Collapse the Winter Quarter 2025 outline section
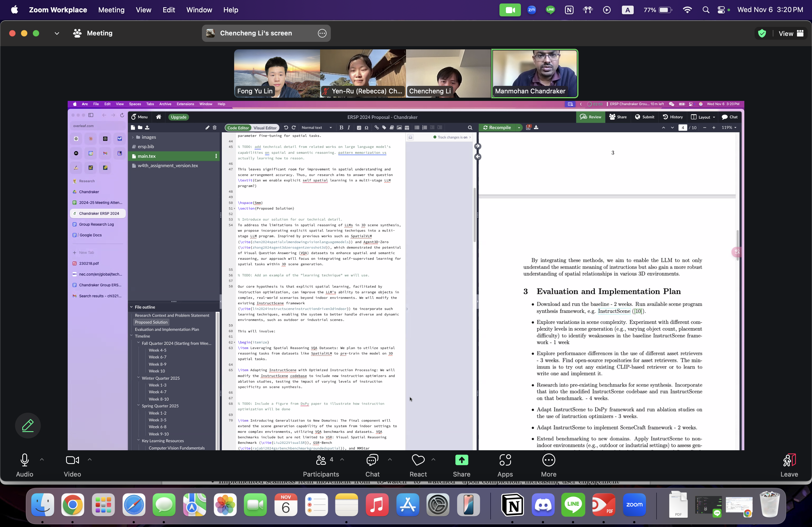The height and width of the screenshot is (527, 812). (x=138, y=378)
